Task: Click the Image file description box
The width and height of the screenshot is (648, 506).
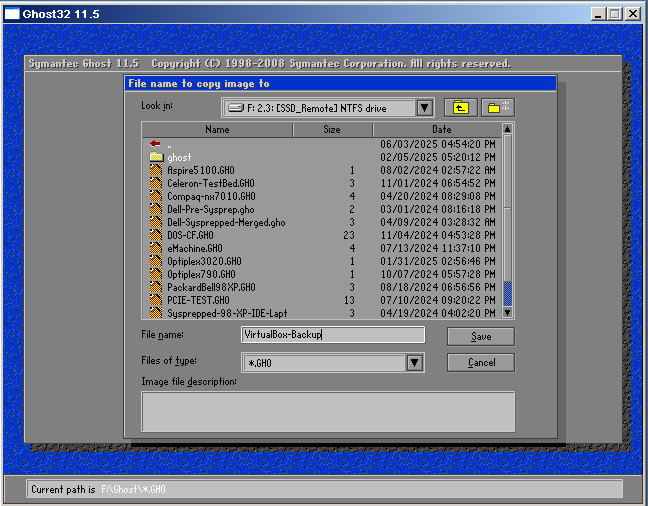Action: point(328,412)
